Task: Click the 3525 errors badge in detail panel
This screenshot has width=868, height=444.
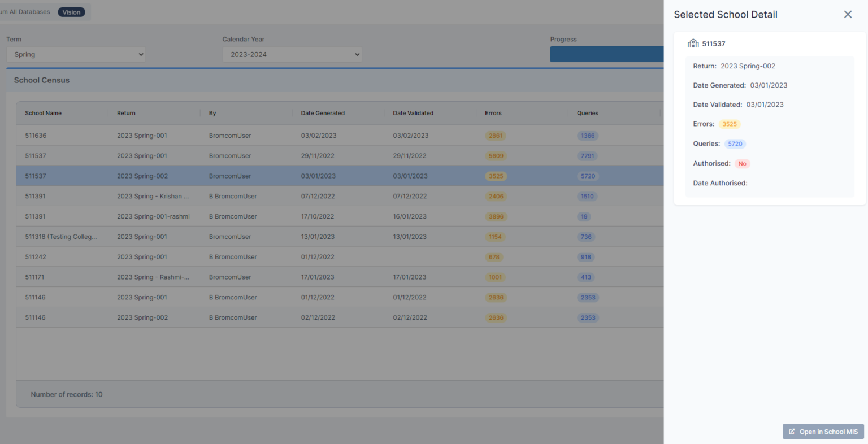Action: 730,124
